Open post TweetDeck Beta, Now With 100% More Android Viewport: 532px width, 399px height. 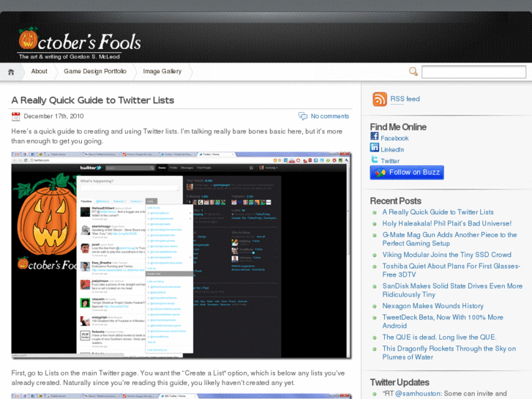443,321
